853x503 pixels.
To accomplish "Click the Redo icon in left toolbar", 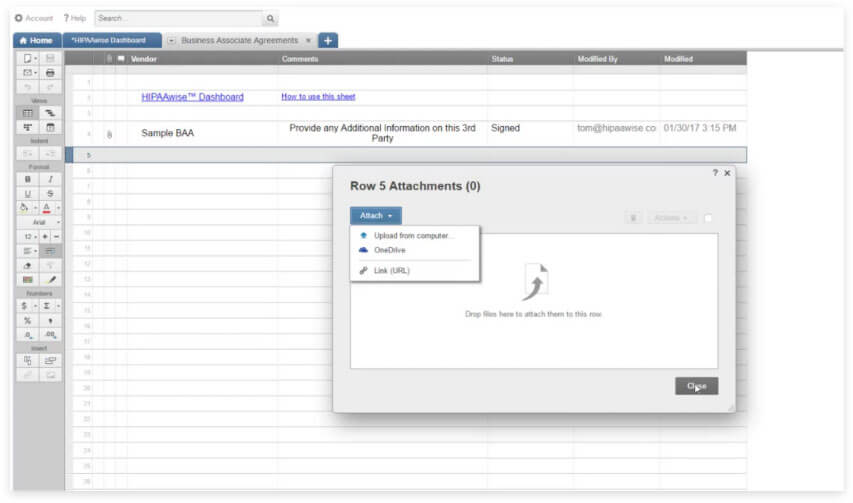I will pos(50,87).
